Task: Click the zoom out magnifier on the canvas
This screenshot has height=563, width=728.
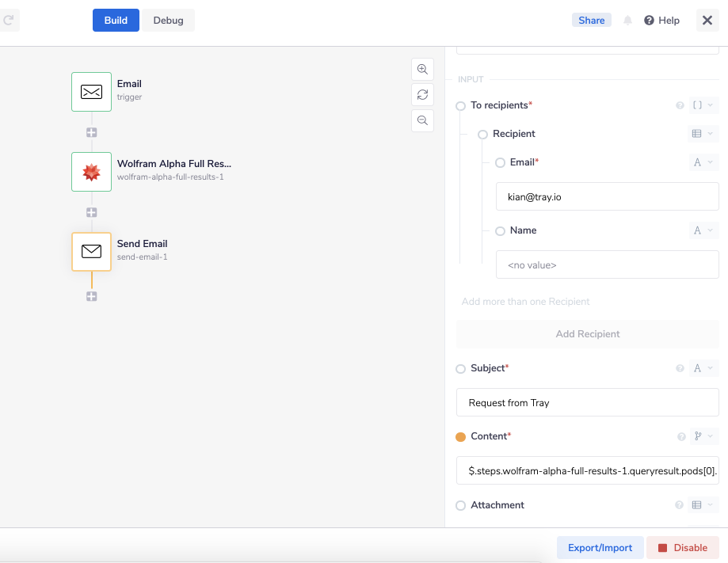Action: tap(422, 120)
